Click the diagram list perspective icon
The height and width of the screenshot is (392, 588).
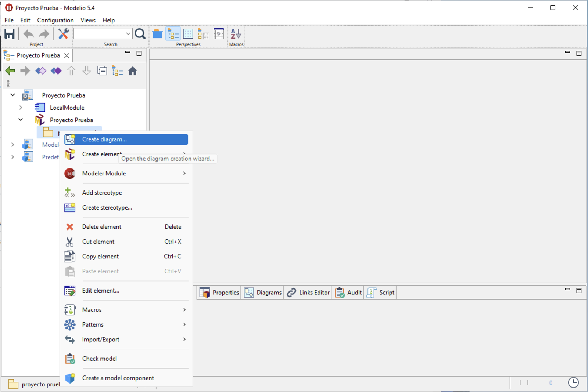coord(204,34)
